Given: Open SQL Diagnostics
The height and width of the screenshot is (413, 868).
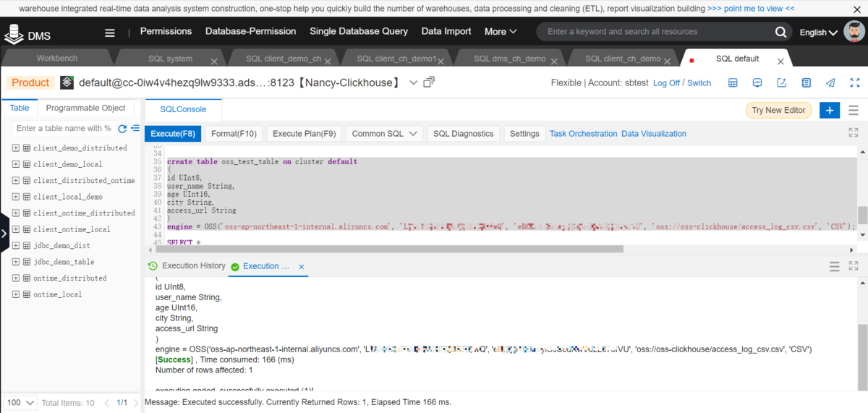Looking at the screenshot, I should click(x=463, y=134).
